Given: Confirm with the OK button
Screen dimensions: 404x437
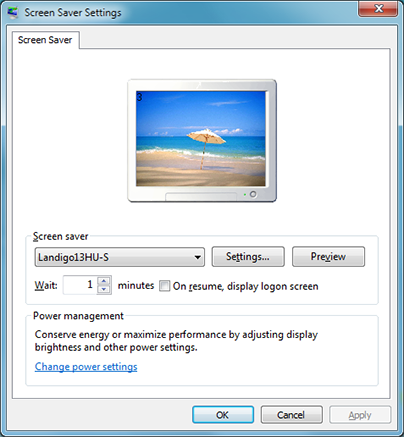Looking at the screenshot, I should (223, 415).
